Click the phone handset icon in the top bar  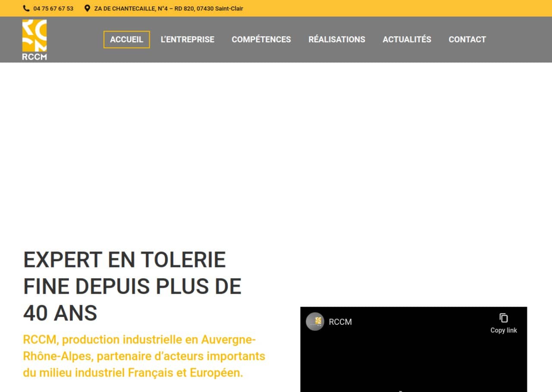pos(26,8)
